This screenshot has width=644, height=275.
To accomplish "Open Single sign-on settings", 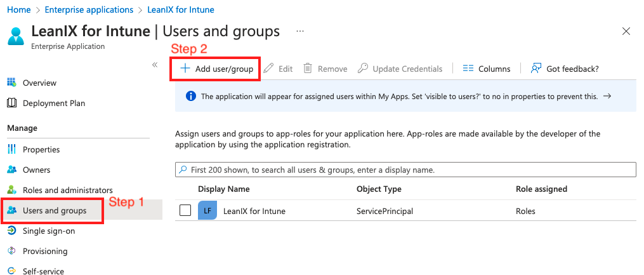I will point(49,231).
